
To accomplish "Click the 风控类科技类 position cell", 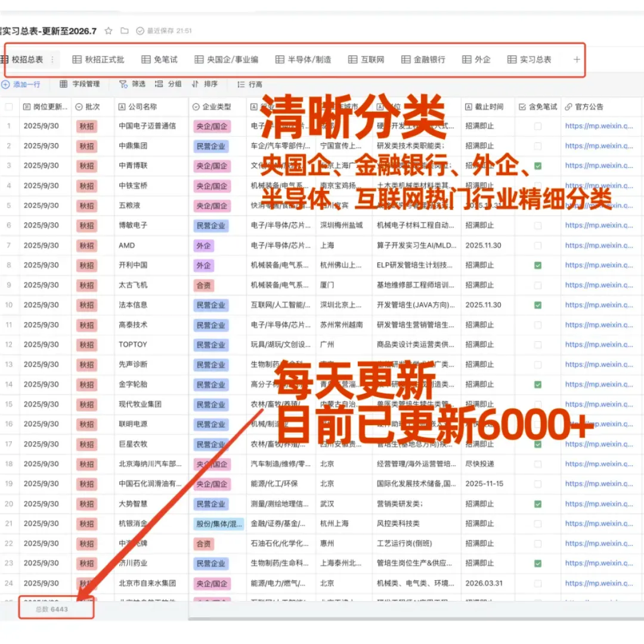I will tap(416, 524).
